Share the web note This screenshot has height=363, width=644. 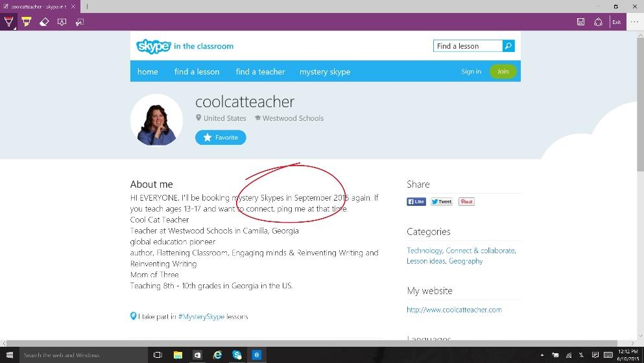coord(598,22)
